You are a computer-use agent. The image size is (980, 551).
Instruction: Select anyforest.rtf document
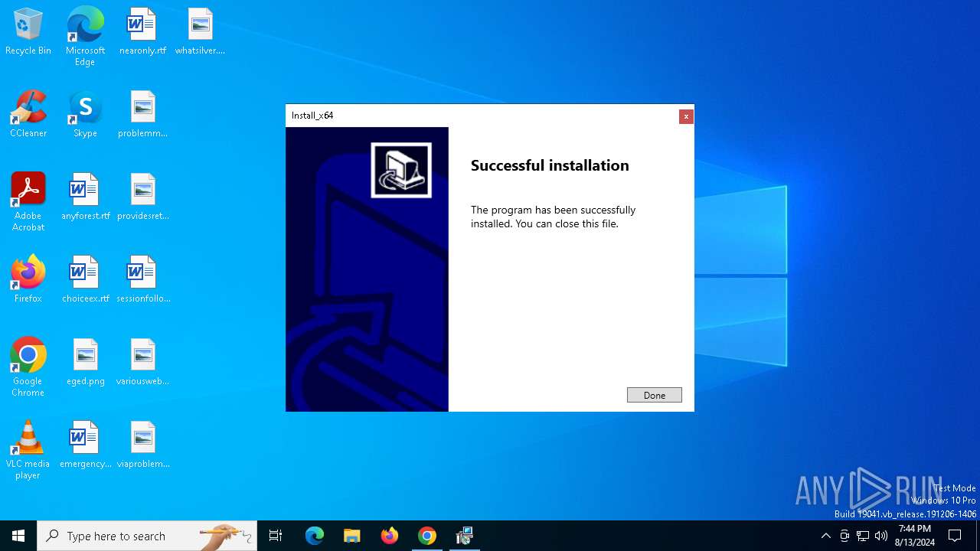85,197
